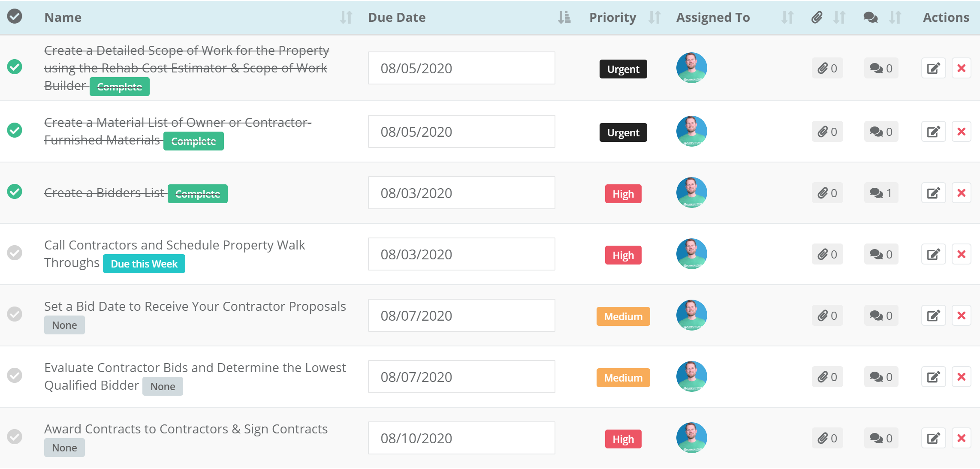Click the due date field showing 08/10/2020
The height and width of the screenshot is (469, 980).
coord(461,438)
